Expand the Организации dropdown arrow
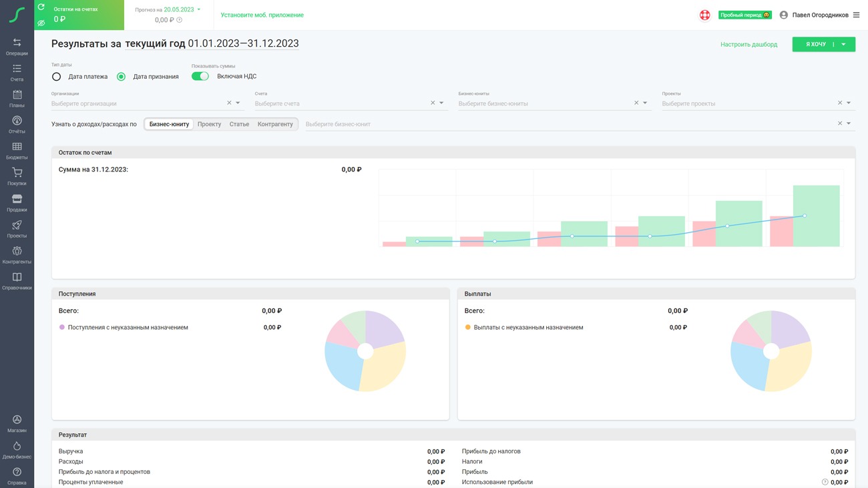 [238, 103]
